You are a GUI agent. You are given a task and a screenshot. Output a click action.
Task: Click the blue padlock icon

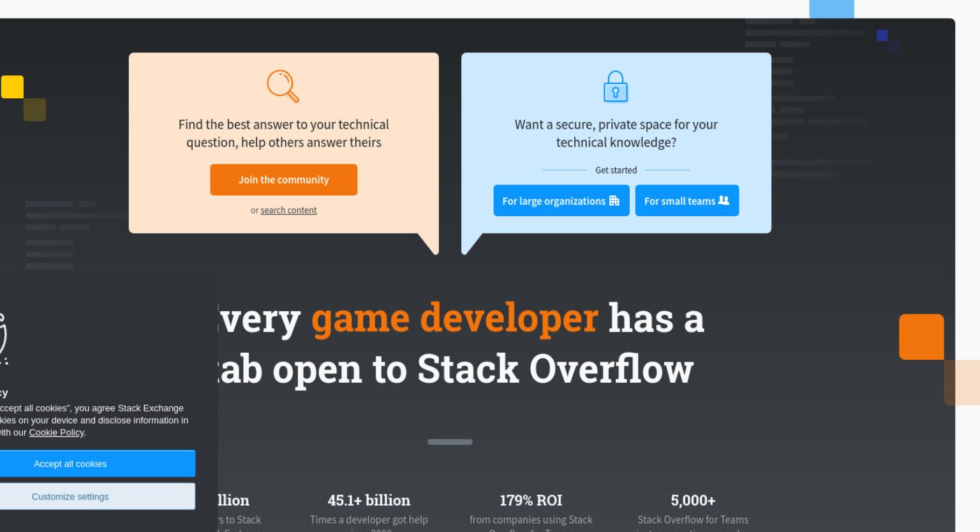616,87
